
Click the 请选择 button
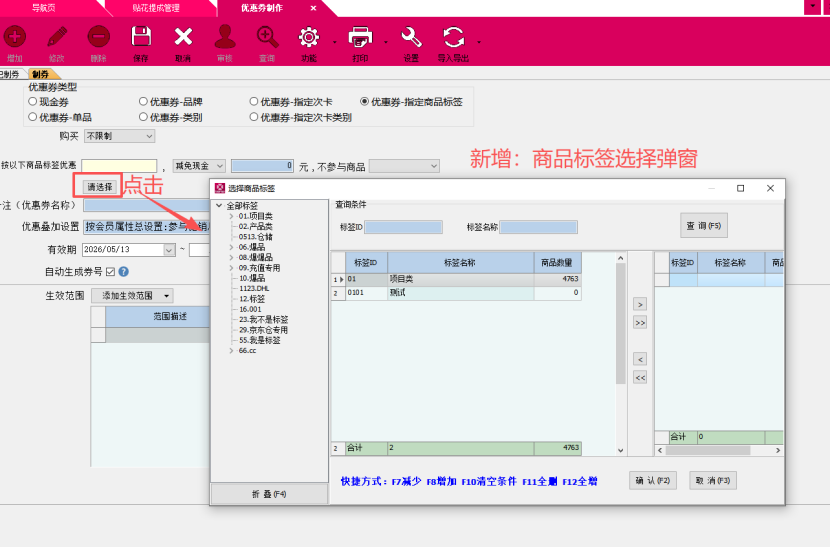[100, 187]
